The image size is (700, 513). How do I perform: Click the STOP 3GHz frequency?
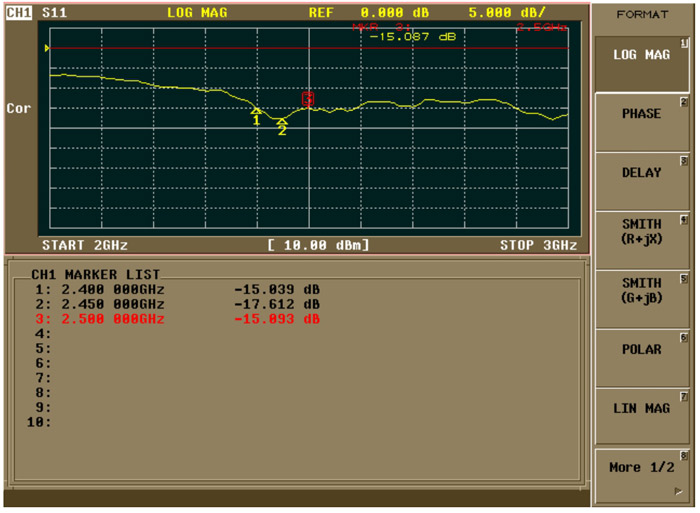pyautogui.click(x=538, y=245)
